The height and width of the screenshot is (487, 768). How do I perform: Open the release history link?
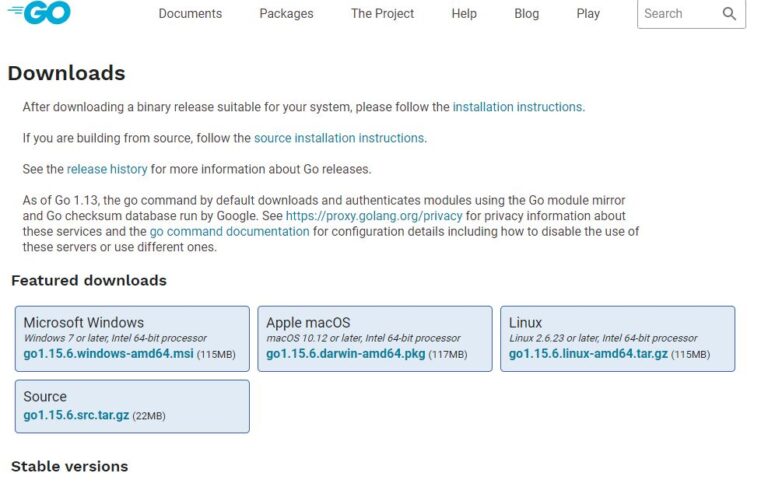(x=107, y=169)
